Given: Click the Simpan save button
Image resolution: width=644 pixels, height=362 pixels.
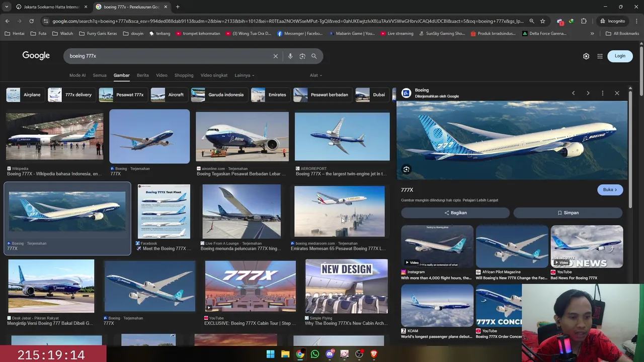Looking at the screenshot, I should 568,213.
